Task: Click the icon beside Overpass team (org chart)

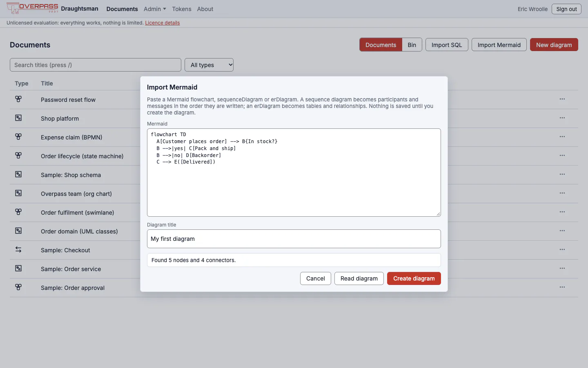Action: pyautogui.click(x=18, y=193)
